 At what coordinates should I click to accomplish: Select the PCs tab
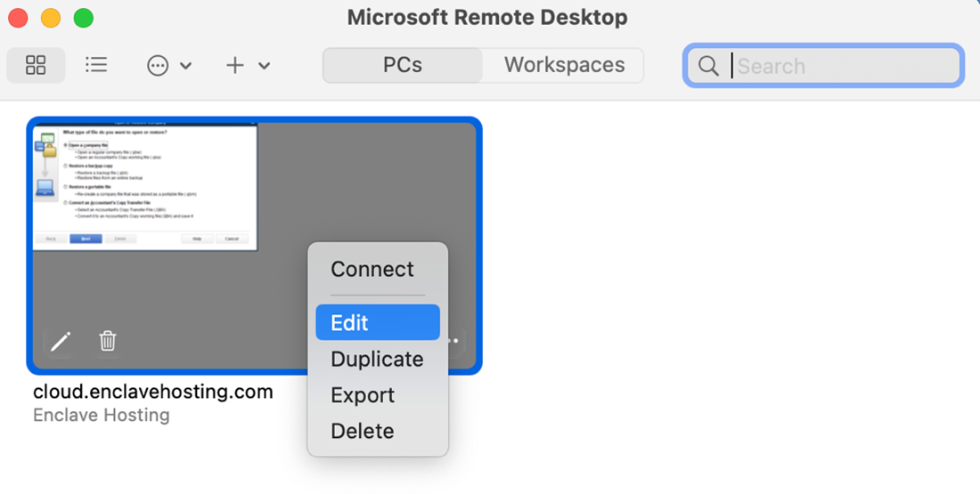[x=403, y=65]
